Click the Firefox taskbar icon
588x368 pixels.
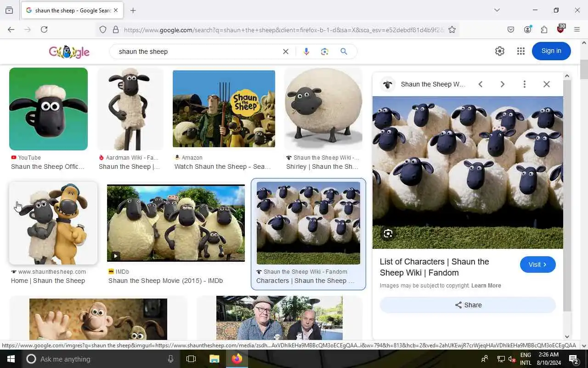coord(237,359)
